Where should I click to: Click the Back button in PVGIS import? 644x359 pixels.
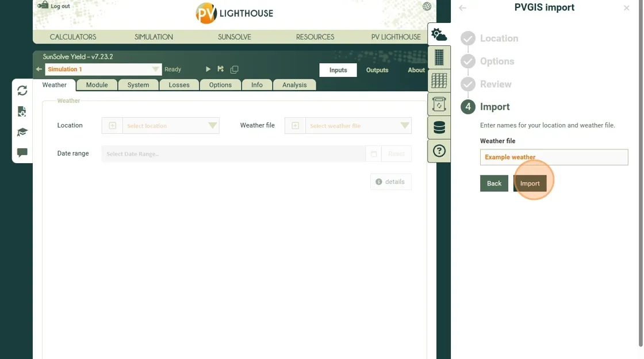pos(494,183)
